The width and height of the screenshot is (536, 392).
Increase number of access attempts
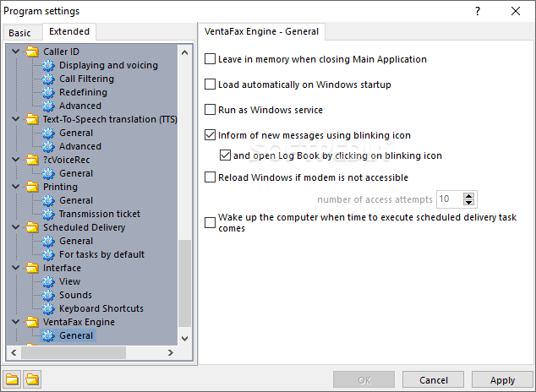point(468,196)
